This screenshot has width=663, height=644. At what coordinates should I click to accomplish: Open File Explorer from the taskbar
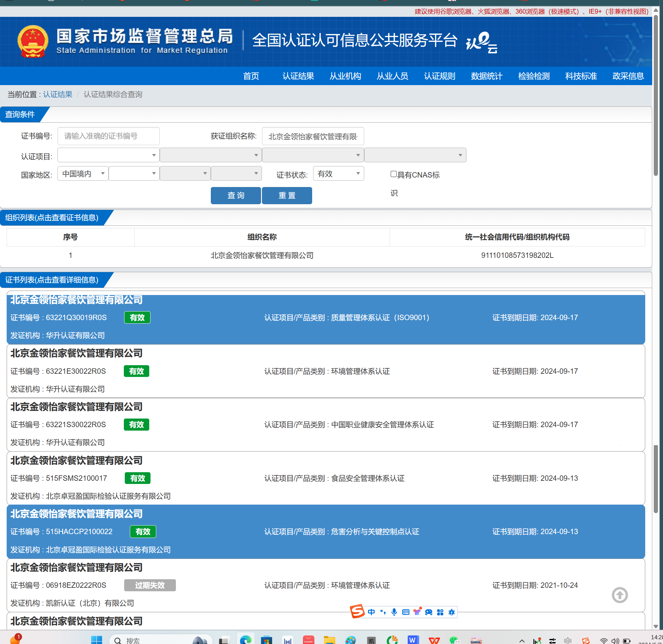point(329,640)
